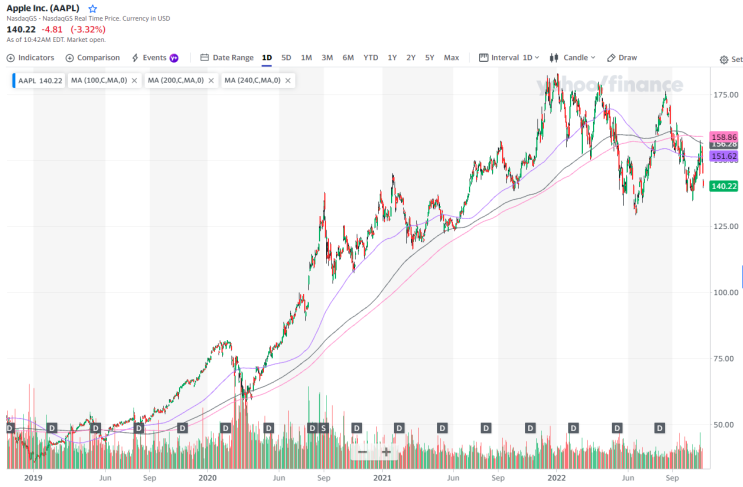The width and height of the screenshot is (743, 487).
Task: Select the 1Y range tab
Action: coord(392,58)
